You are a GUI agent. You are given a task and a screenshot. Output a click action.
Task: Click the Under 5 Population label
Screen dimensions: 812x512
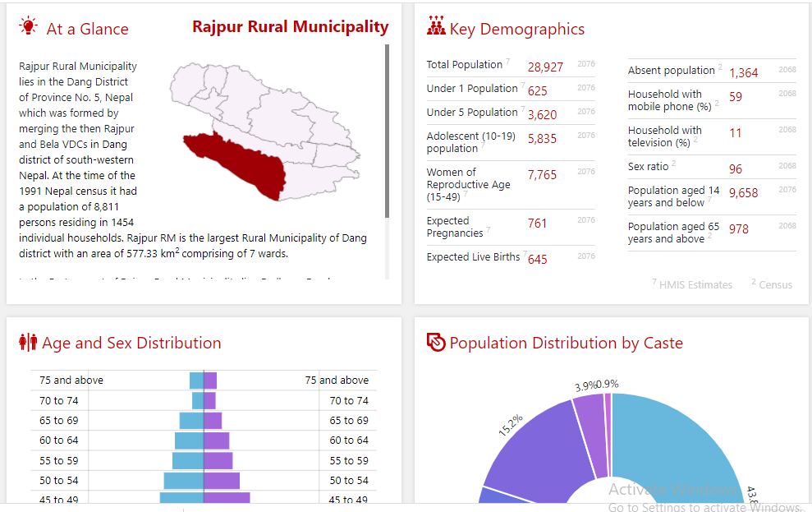pos(472,112)
